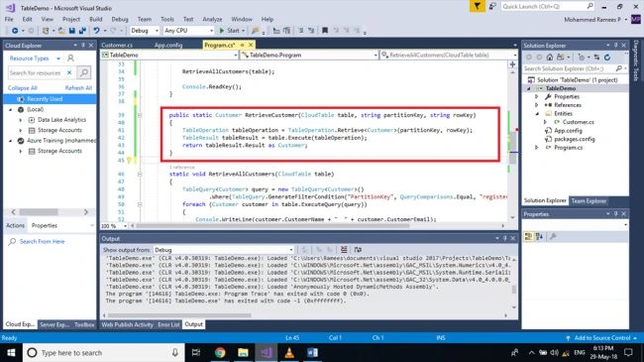Click the Save All toolbar icon

82,31
